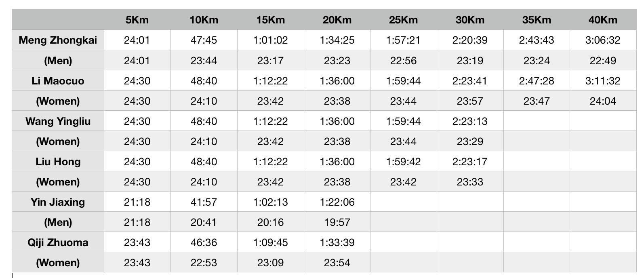The image size is (644, 278).
Task: Select the cell showing 3:11:32
Action: (603, 80)
